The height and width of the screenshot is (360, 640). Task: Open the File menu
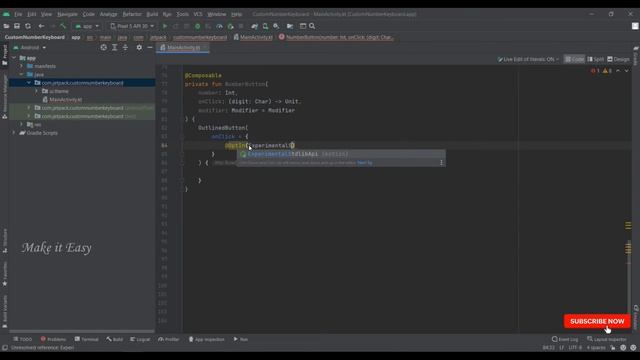(x=18, y=14)
